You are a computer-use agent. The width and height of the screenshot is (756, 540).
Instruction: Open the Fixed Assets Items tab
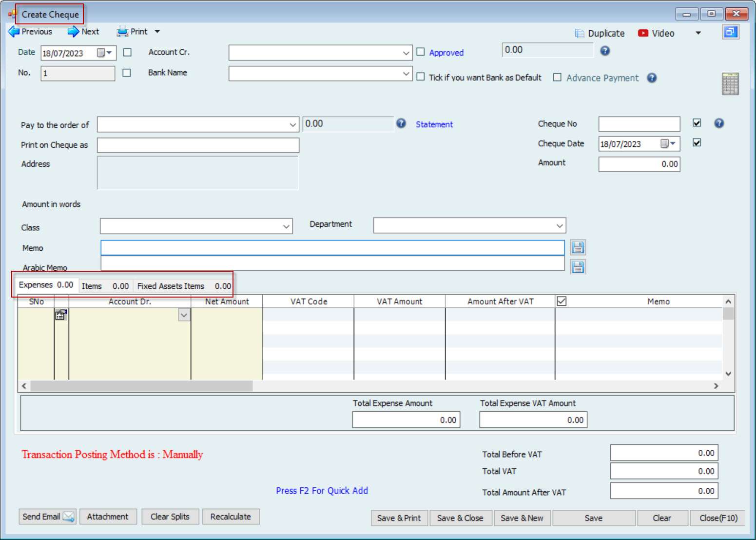(183, 286)
